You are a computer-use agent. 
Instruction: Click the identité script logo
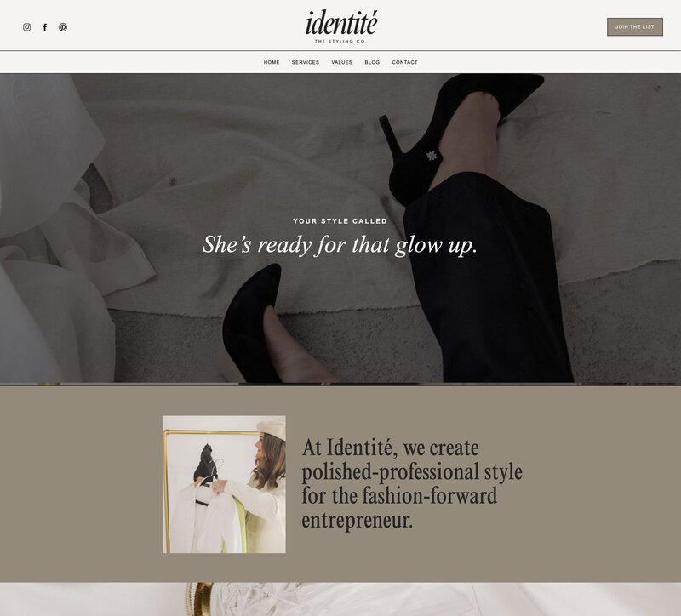(341, 23)
